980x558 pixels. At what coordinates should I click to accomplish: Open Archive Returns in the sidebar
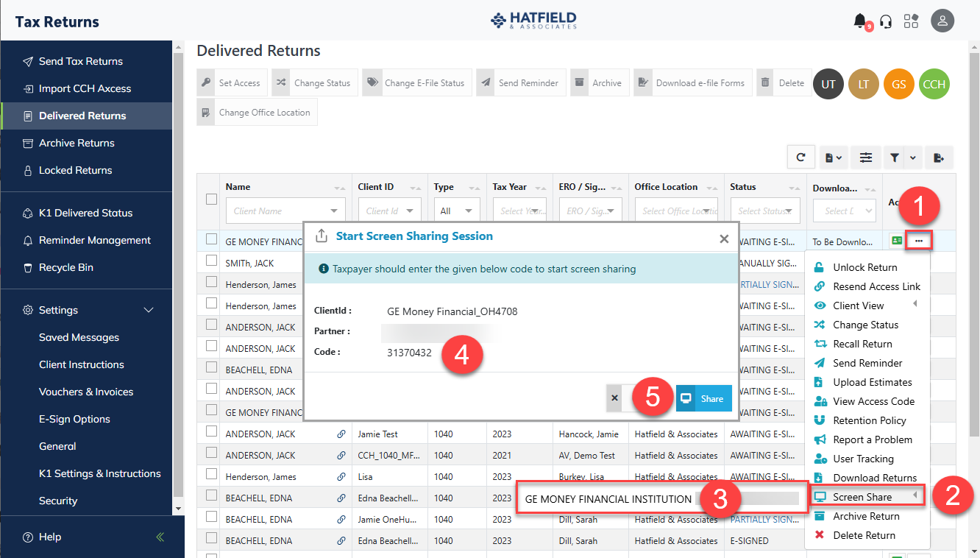[77, 143]
